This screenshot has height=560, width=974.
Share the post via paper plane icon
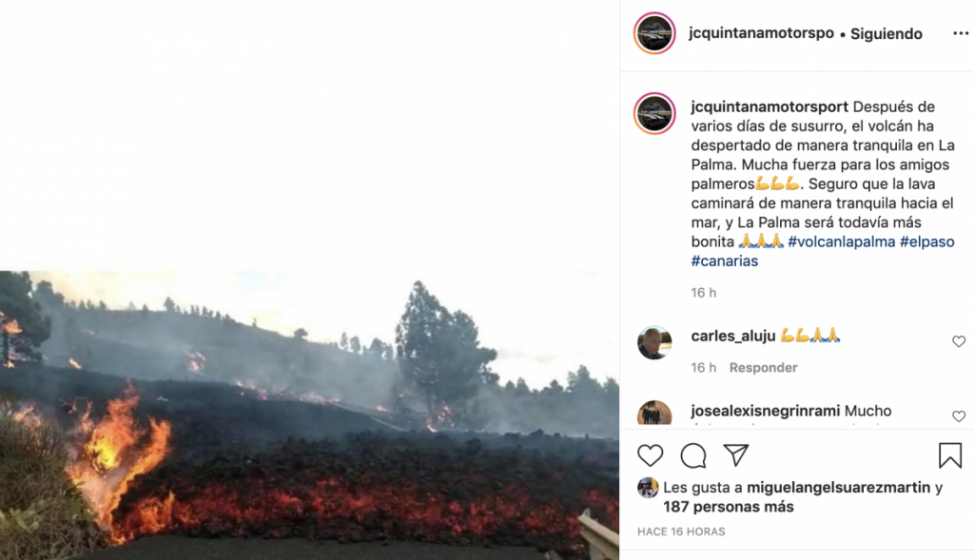736,455
